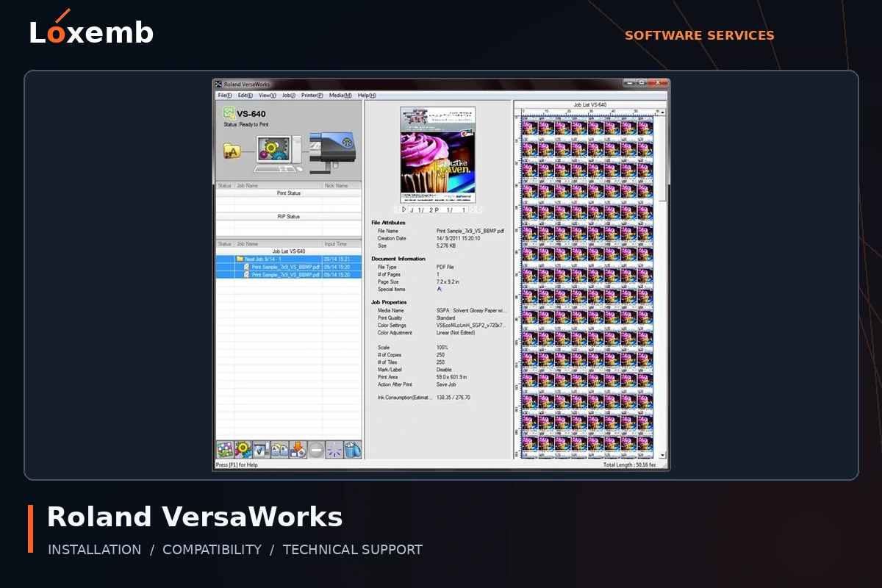Click the Input Time column header
The image size is (882, 588).
(x=342, y=244)
